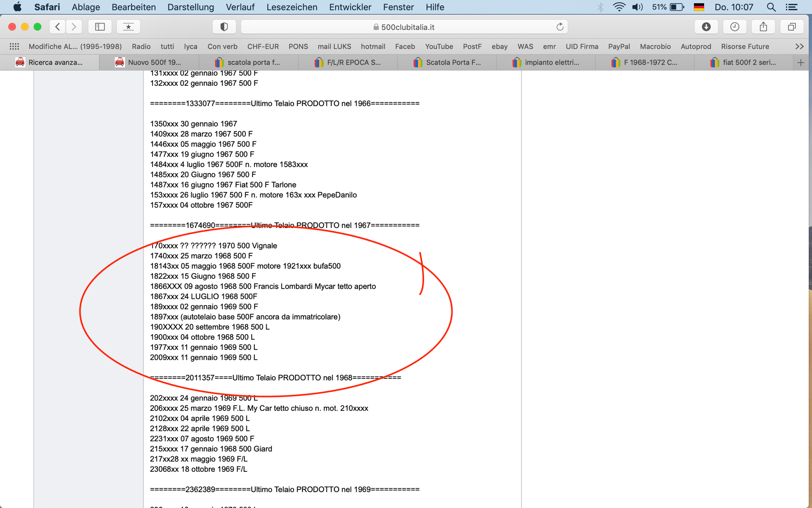Image resolution: width=812 pixels, height=508 pixels.
Task: Switch to the F 1968-1972 C... tab
Action: [x=645, y=62]
